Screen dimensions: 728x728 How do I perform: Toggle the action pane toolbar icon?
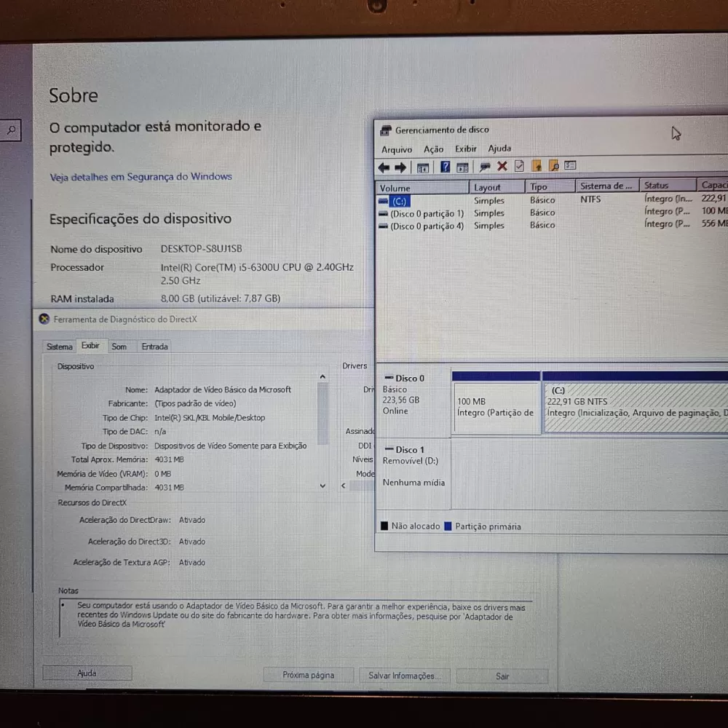[462, 167]
